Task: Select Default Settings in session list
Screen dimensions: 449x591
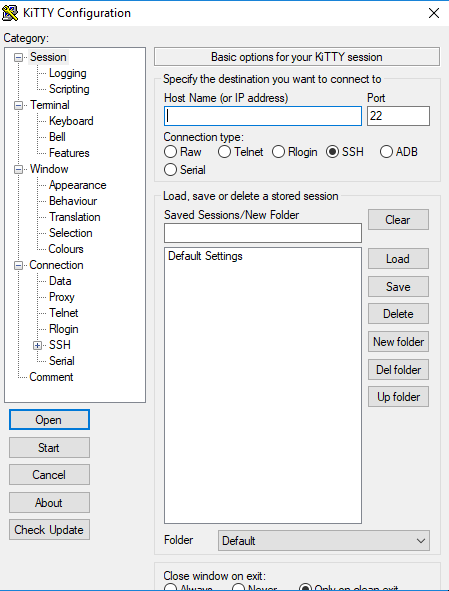Action: (x=205, y=256)
